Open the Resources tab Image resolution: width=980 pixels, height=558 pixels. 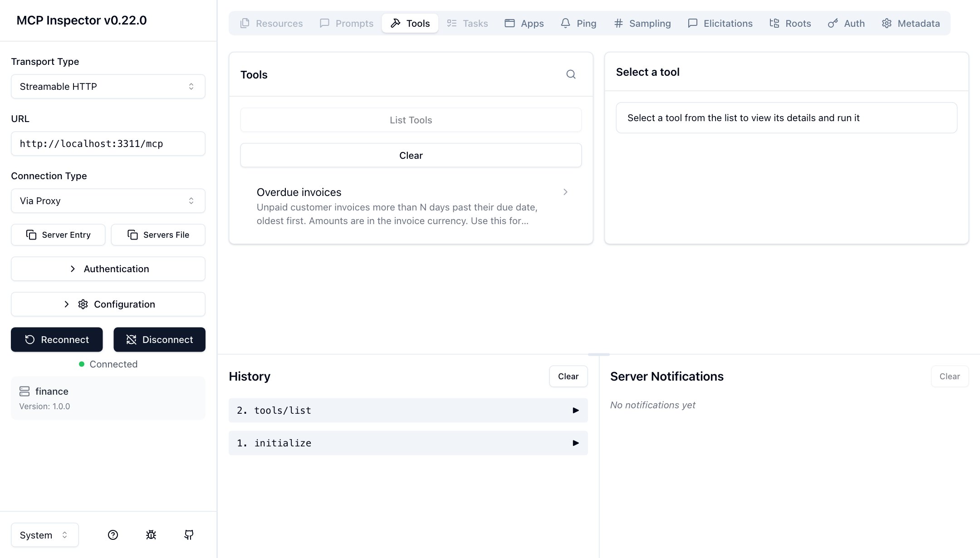[271, 23]
